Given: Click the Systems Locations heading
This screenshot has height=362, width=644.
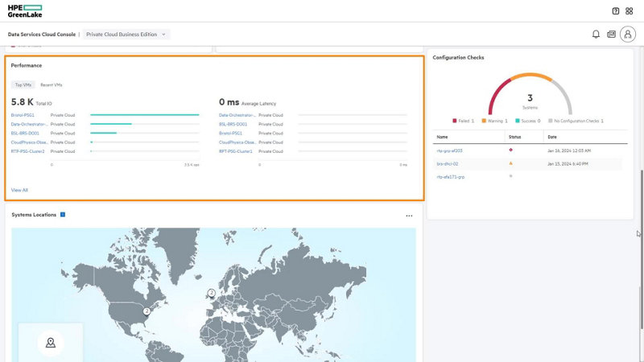Looking at the screenshot, I should pos(34,215).
